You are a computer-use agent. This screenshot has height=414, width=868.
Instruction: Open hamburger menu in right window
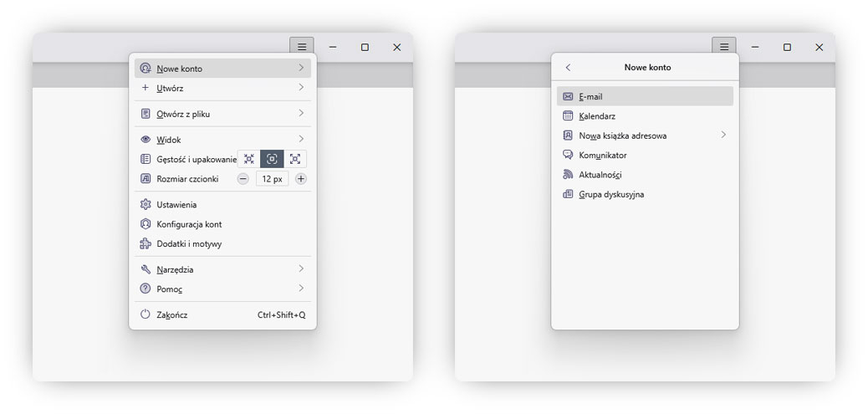(x=724, y=47)
